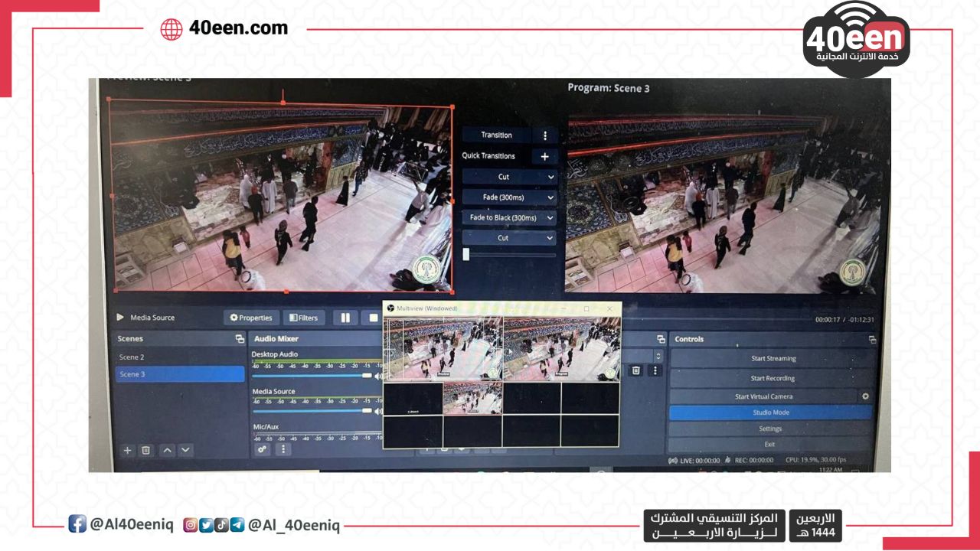Click LIVE: 00:00:00 status indicator

694,460
